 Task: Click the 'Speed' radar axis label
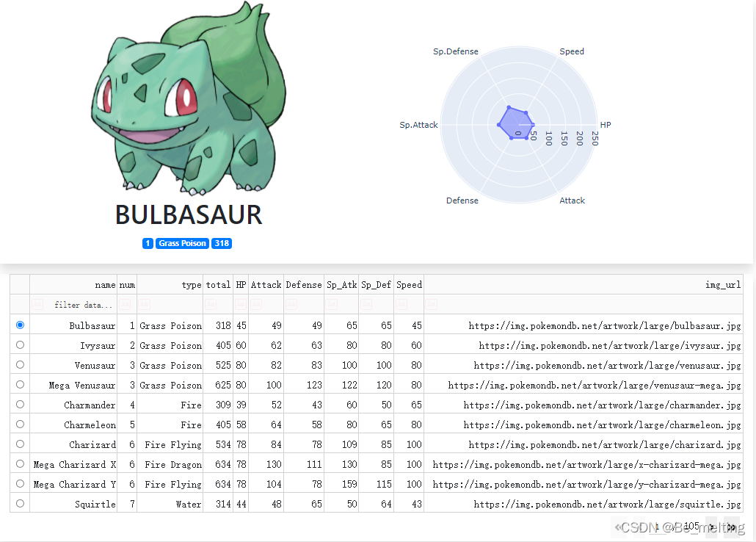571,51
